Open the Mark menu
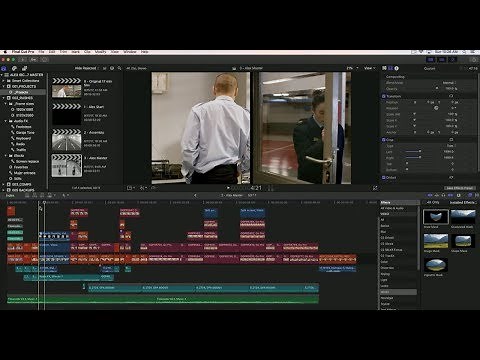 [x=76, y=52]
